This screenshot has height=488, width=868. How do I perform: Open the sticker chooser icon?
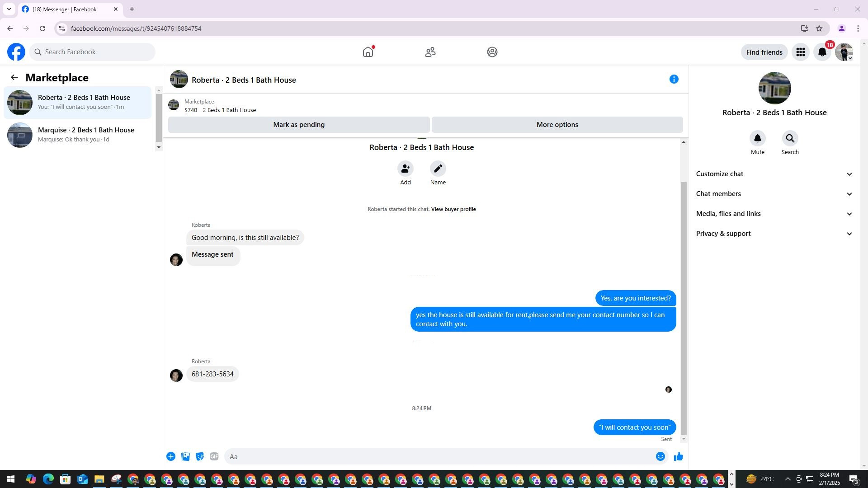point(200,457)
